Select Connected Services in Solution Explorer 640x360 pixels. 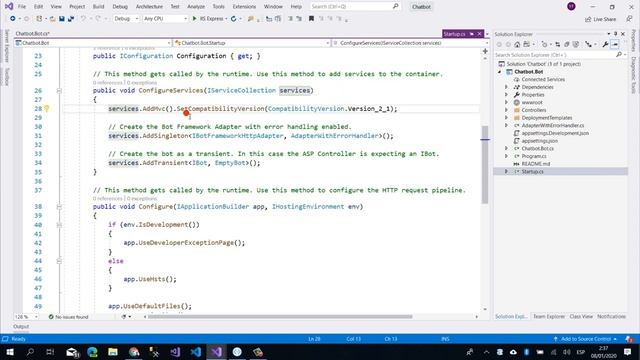(543, 79)
